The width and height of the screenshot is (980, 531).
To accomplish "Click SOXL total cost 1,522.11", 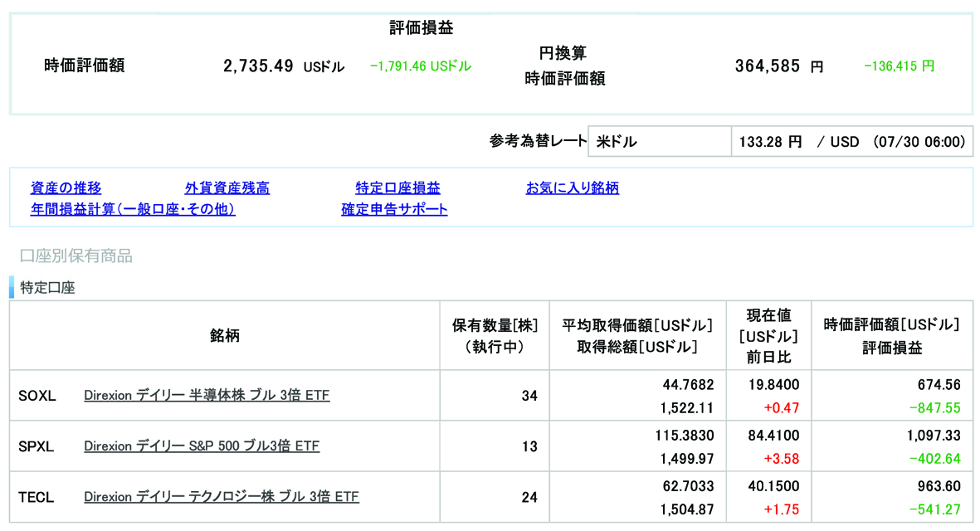I will point(687,408).
